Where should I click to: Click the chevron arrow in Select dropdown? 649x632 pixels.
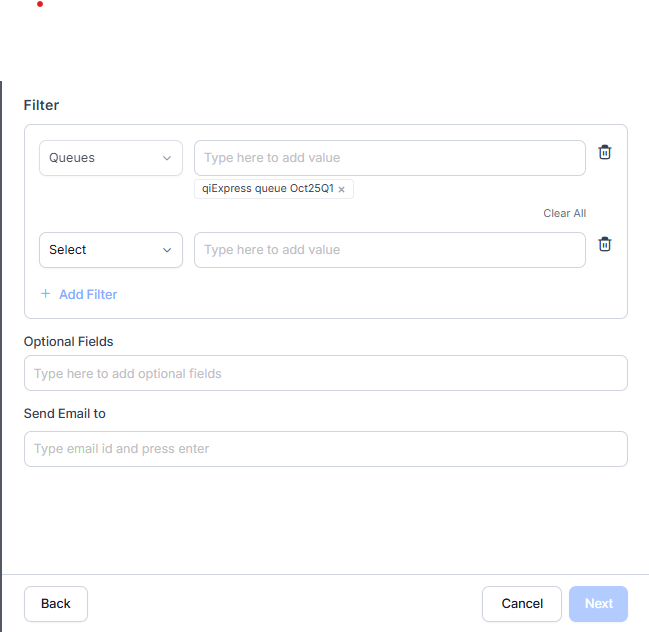tap(167, 250)
